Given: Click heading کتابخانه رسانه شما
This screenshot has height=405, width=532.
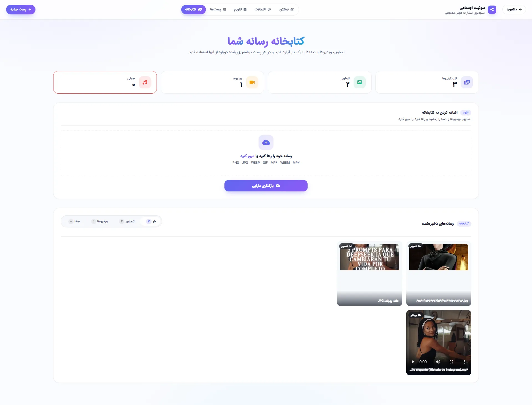Looking at the screenshot, I should click(x=266, y=41).
